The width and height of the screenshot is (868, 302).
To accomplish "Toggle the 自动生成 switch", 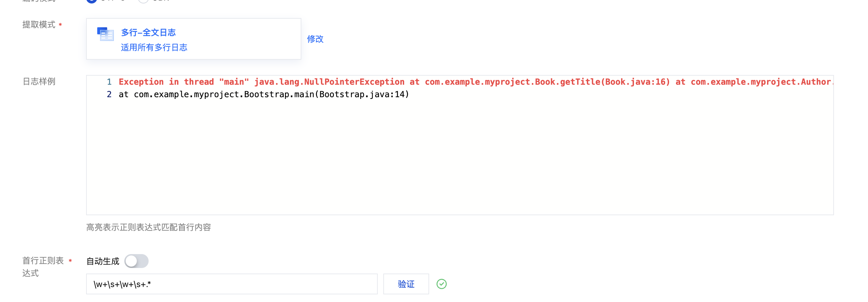I will click(136, 261).
